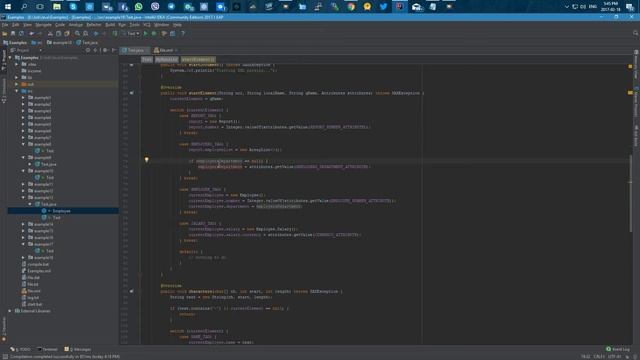Expand the External Libraries node
This screenshot has height=360, width=640.
point(10,311)
